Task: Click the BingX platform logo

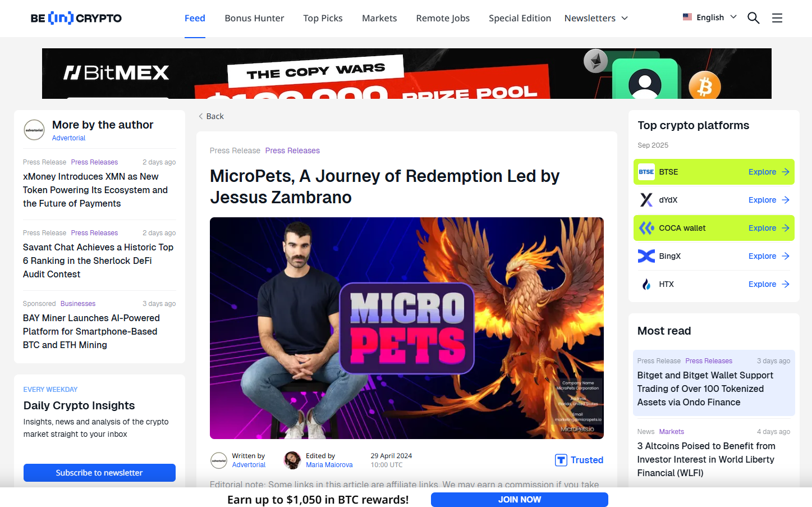Action: coord(646,256)
